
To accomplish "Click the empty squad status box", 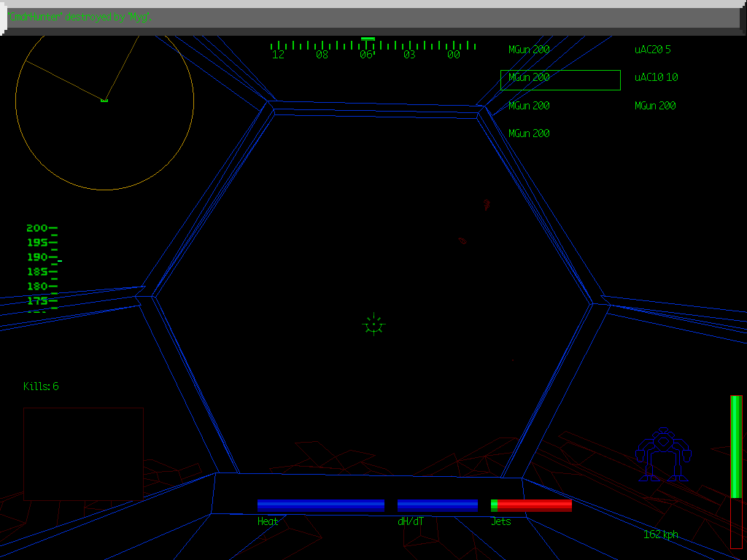I will [x=83, y=452].
